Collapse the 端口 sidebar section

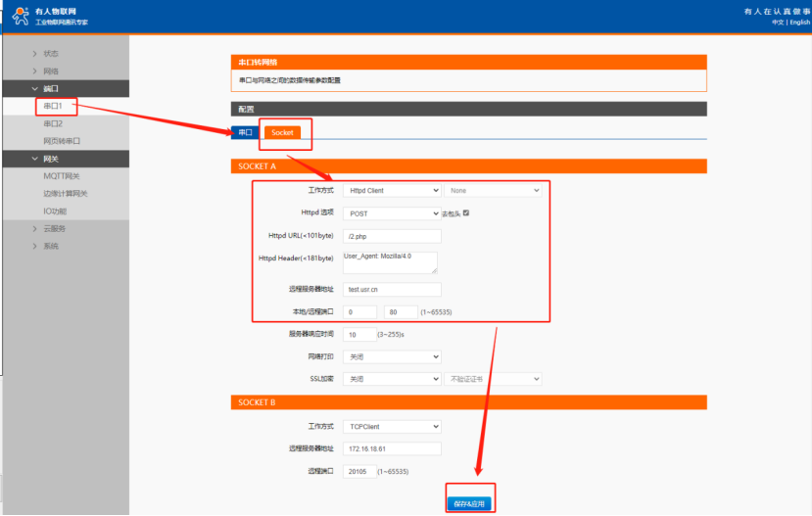click(x=51, y=88)
